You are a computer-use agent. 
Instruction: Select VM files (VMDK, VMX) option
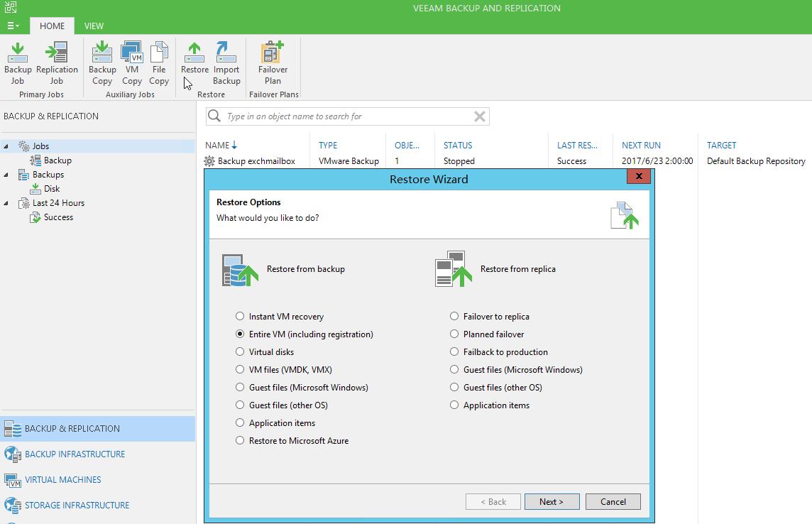coord(240,370)
